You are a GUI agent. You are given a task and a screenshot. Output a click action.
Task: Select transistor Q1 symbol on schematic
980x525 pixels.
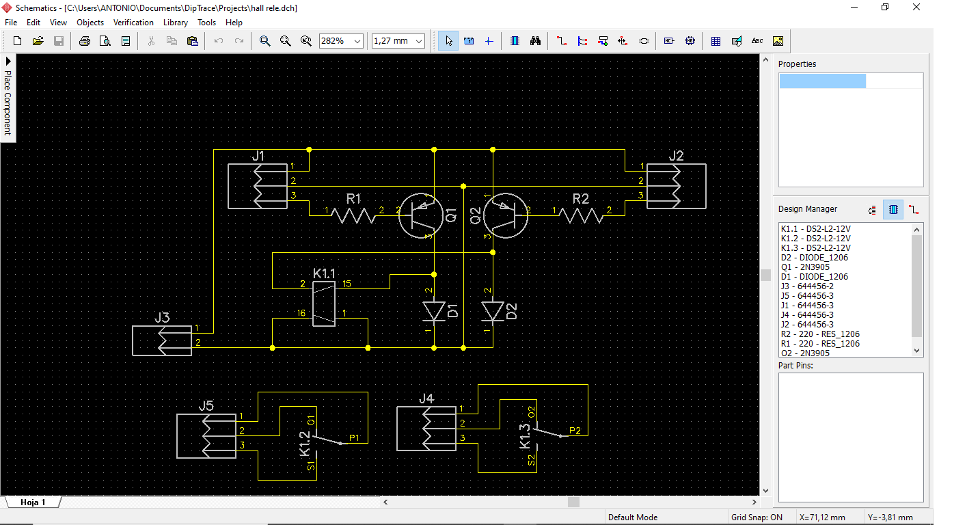tap(422, 216)
